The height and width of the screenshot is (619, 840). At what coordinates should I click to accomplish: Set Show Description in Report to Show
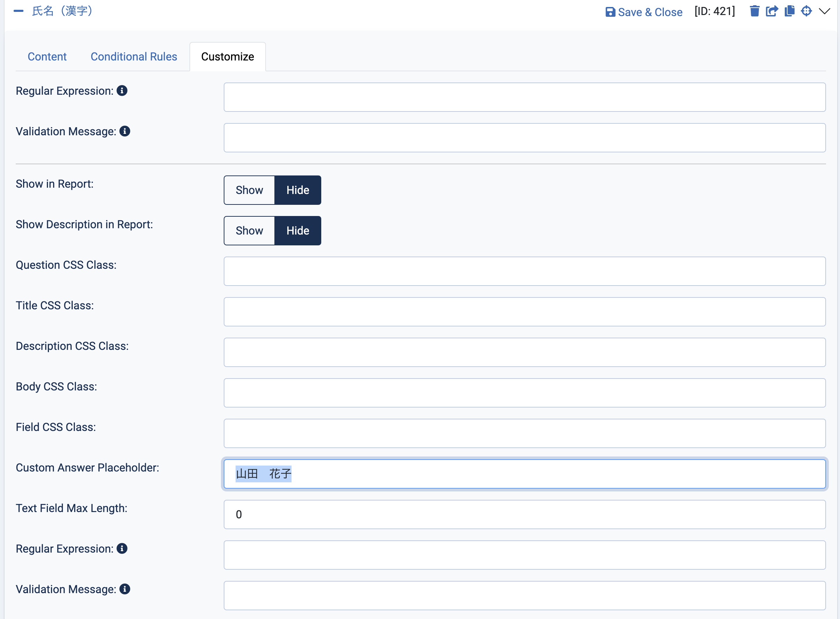[249, 230]
